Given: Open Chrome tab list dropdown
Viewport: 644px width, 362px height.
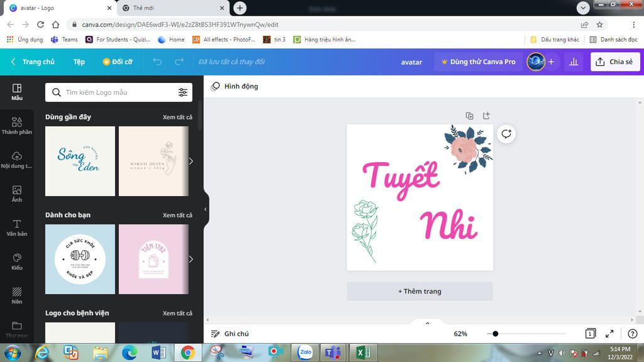Looking at the screenshot, I should (x=583, y=8).
